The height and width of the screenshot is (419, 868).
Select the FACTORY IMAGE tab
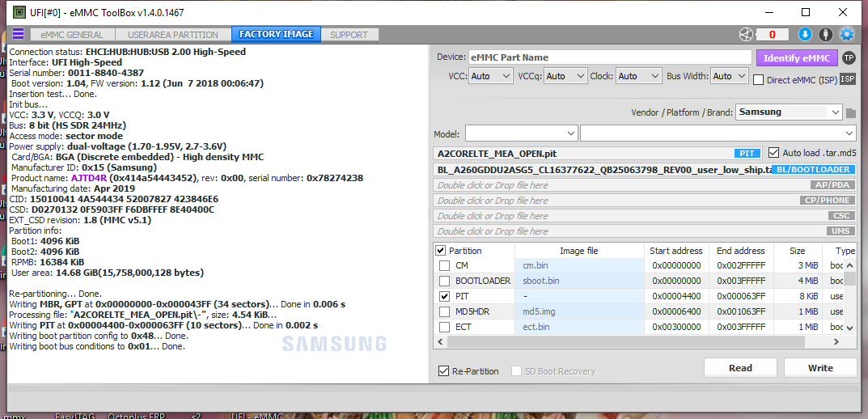click(276, 34)
